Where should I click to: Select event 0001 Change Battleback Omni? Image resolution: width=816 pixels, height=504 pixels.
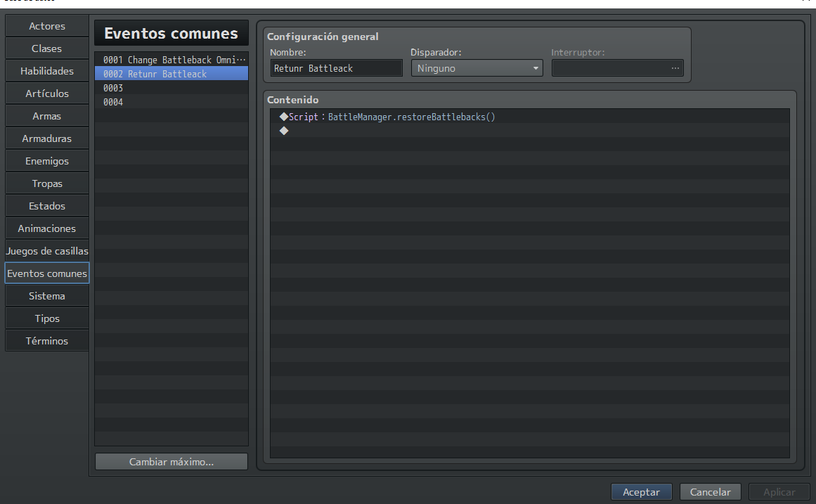point(171,59)
